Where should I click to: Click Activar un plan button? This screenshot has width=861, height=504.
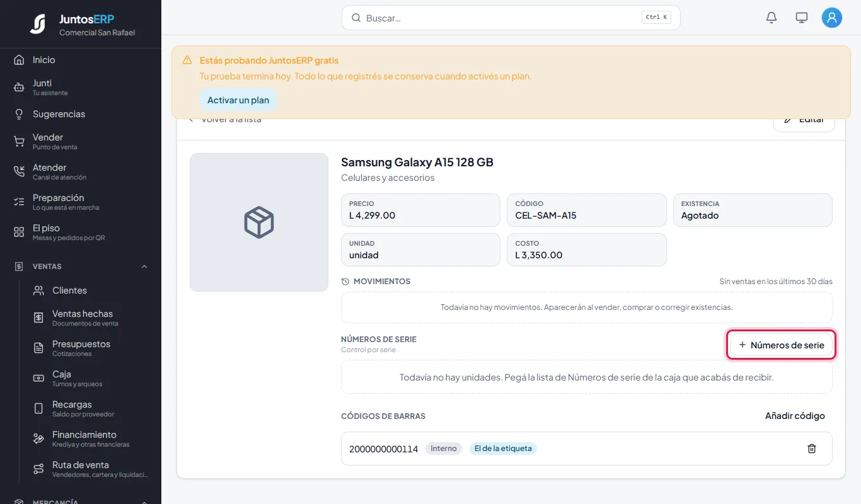point(238,100)
